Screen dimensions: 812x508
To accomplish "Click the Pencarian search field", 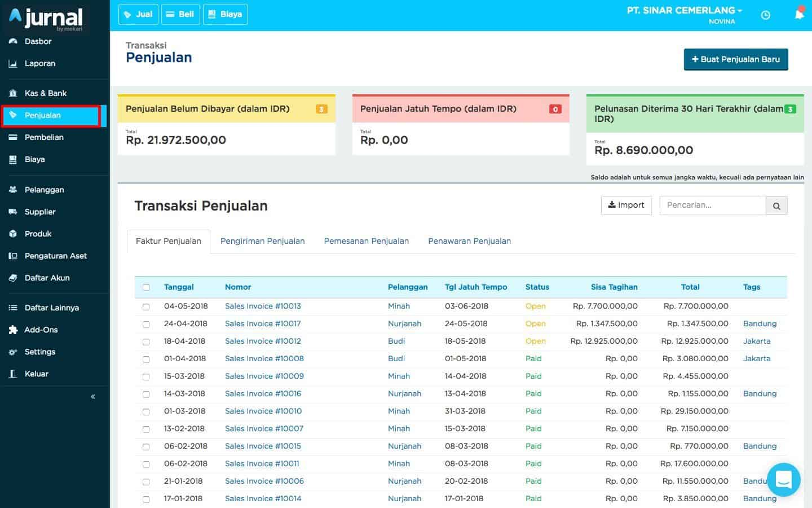I will [x=713, y=205].
